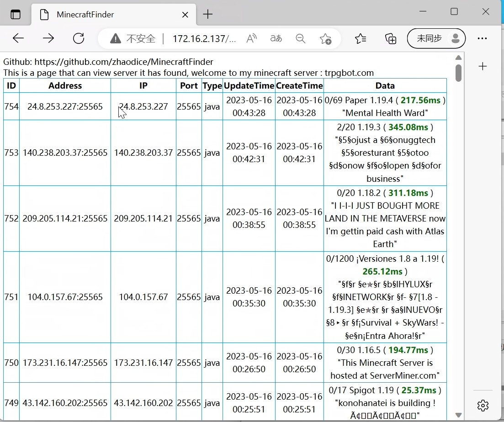Click the 25.37ms latency value

(x=419, y=390)
